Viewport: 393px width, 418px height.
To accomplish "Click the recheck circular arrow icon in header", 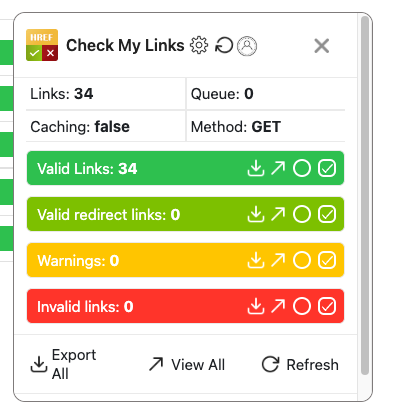I will (x=223, y=45).
